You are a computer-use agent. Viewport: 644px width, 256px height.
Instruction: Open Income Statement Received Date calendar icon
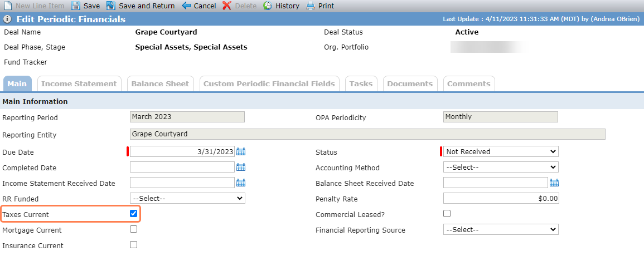(x=241, y=183)
